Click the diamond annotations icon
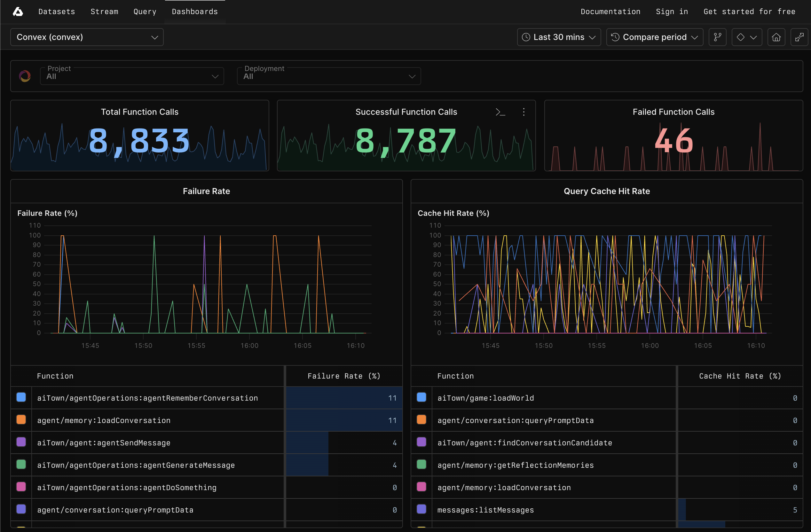The image size is (811, 532). point(740,37)
